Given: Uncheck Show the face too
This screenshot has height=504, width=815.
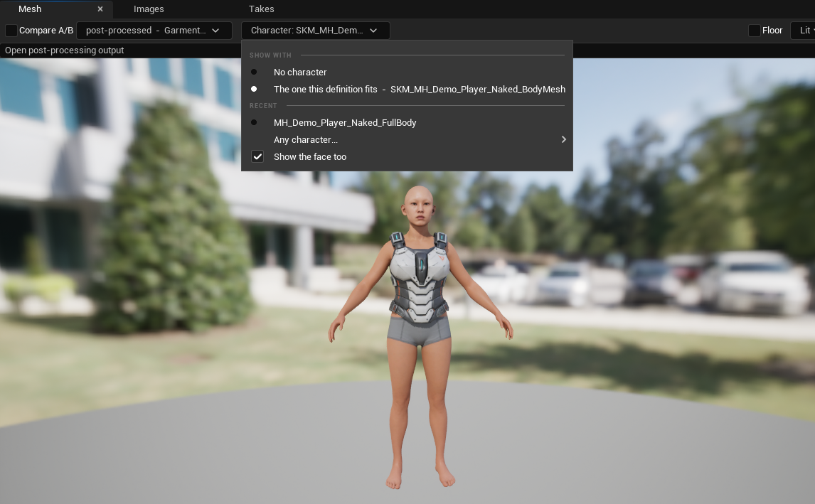Looking at the screenshot, I should coord(257,157).
